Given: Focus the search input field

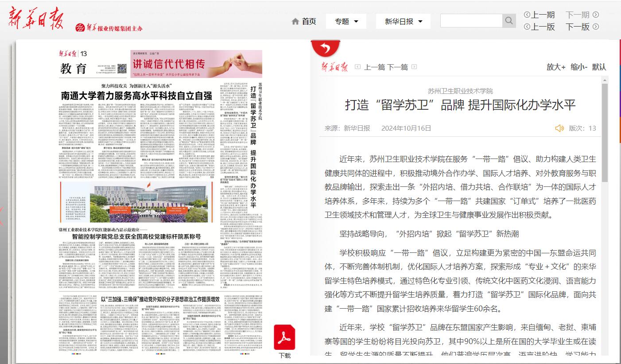Looking at the screenshot, I should tap(471, 21).
